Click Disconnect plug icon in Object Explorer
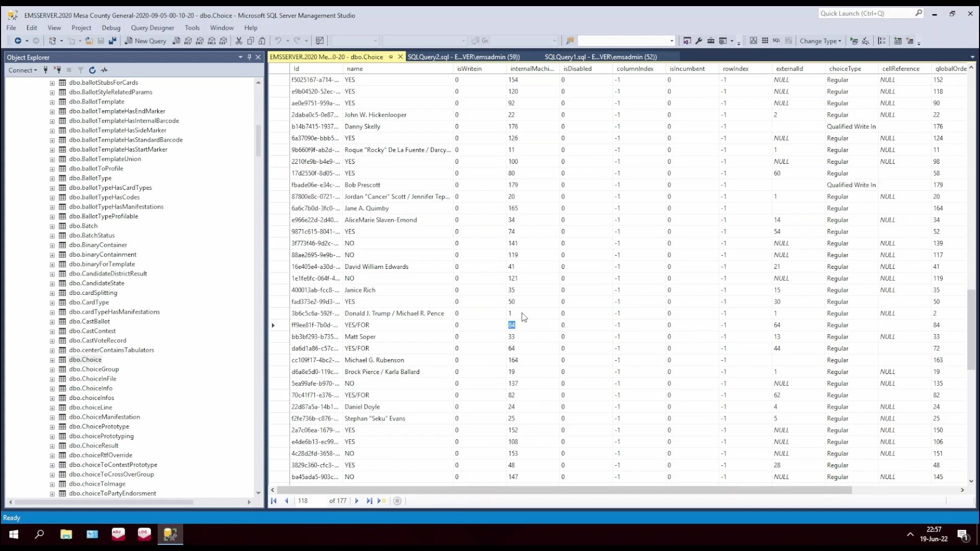The width and height of the screenshot is (980, 551). tap(58, 70)
